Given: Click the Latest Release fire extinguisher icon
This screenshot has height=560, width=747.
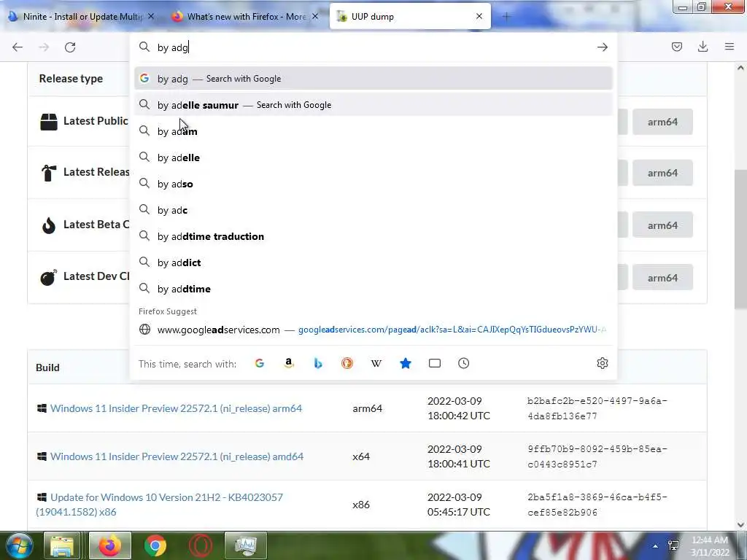Looking at the screenshot, I should point(48,172).
